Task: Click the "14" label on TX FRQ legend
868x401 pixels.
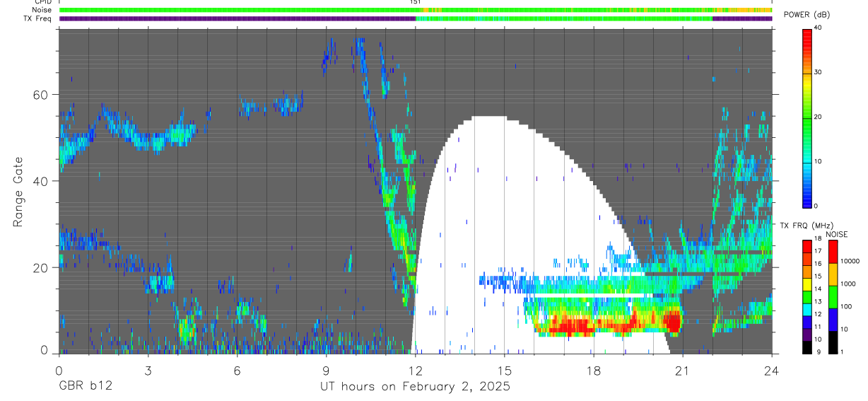Action: (818, 289)
